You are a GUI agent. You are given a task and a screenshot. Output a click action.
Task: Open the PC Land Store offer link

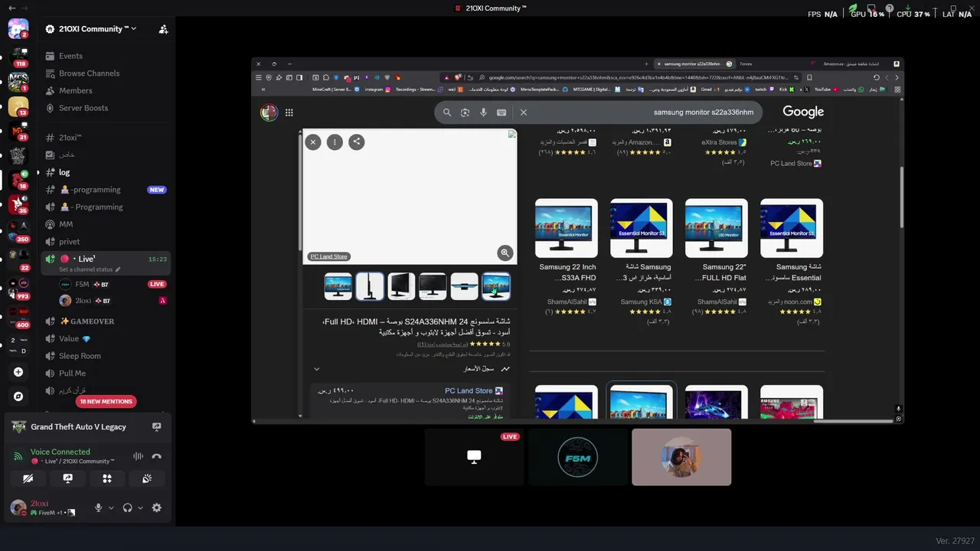469,391
